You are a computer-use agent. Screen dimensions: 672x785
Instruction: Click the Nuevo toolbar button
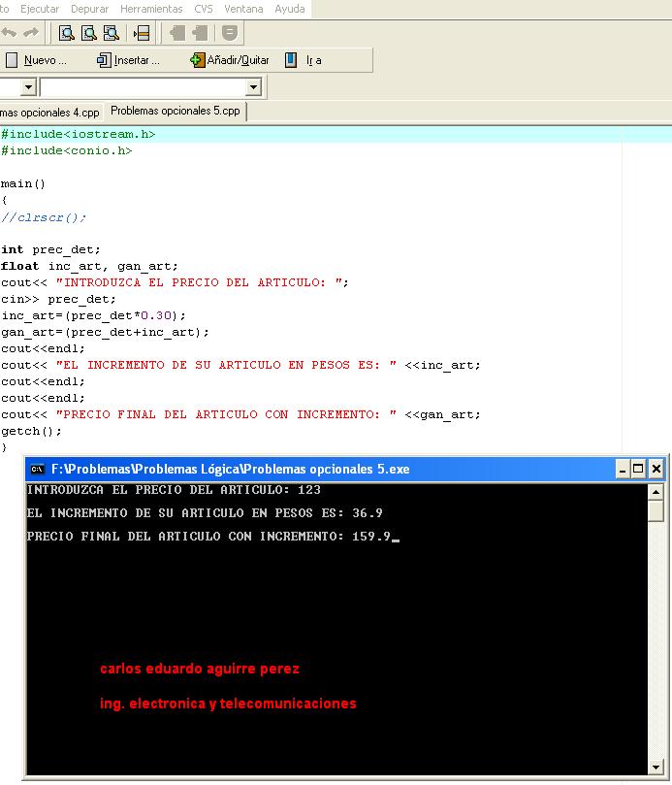tap(36, 60)
